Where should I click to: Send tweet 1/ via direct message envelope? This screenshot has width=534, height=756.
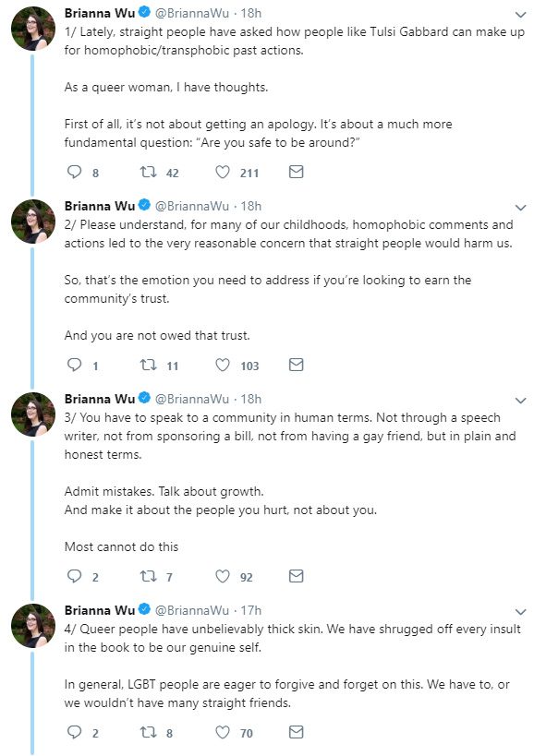[x=297, y=172]
